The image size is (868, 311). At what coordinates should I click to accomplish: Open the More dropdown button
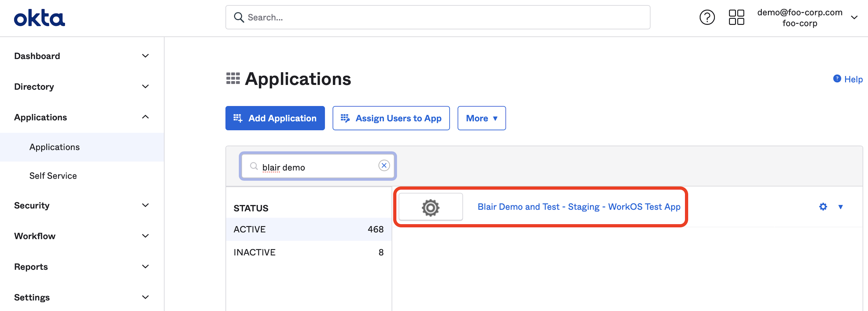tap(481, 118)
